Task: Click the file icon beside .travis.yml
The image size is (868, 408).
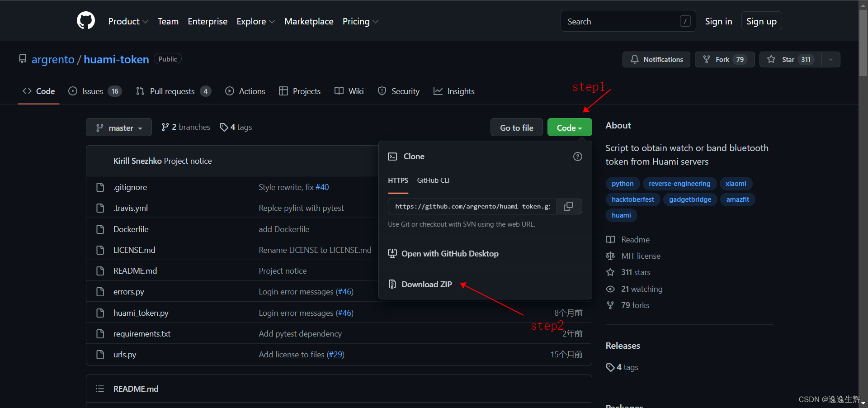Action: (x=100, y=208)
